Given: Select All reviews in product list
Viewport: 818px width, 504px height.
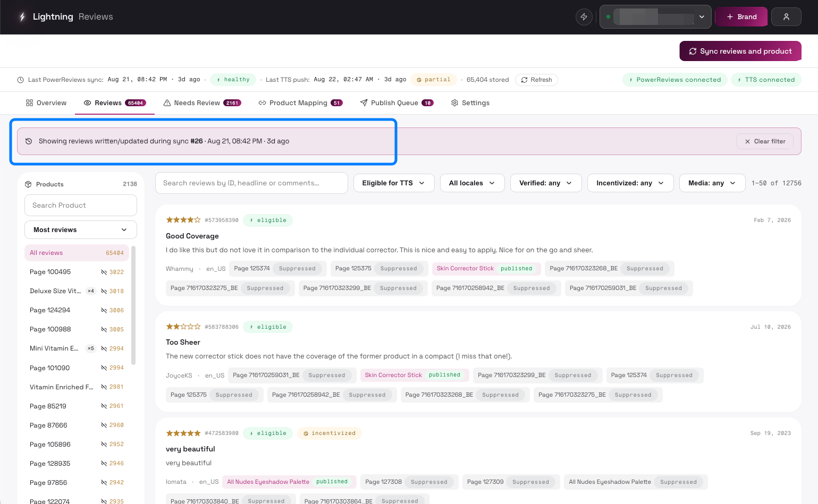Looking at the screenshot, I should click(x=77, y=253).
